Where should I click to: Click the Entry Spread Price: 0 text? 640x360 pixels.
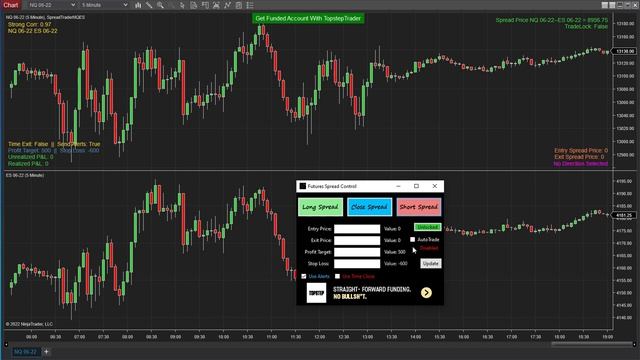(581, 151)
